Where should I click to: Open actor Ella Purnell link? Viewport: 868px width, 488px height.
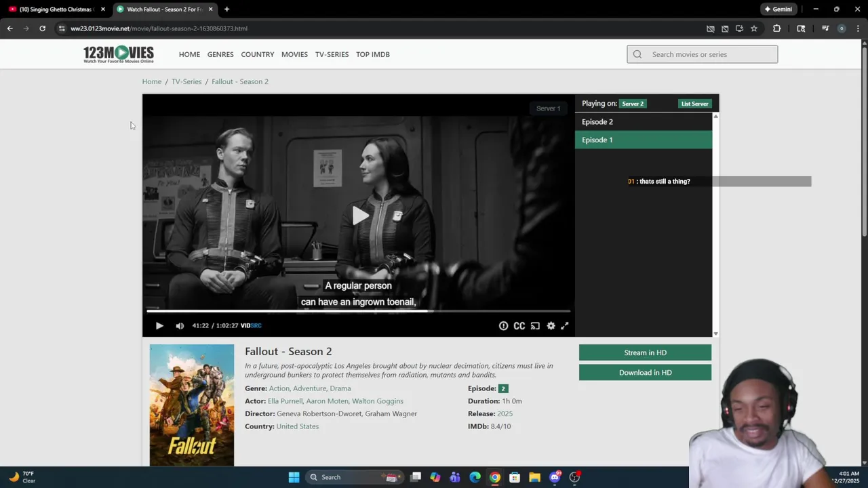(285, 401)
